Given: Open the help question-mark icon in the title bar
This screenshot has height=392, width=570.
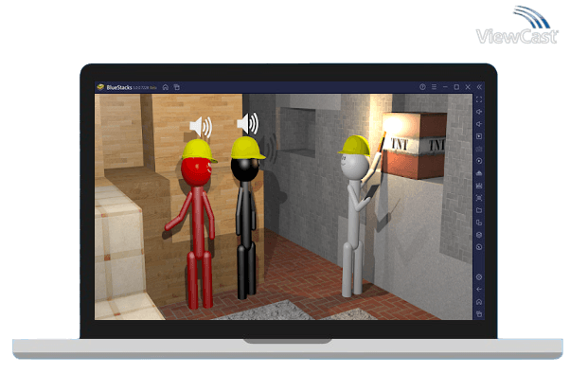Looking at the screenshot, I should [422, 87].
